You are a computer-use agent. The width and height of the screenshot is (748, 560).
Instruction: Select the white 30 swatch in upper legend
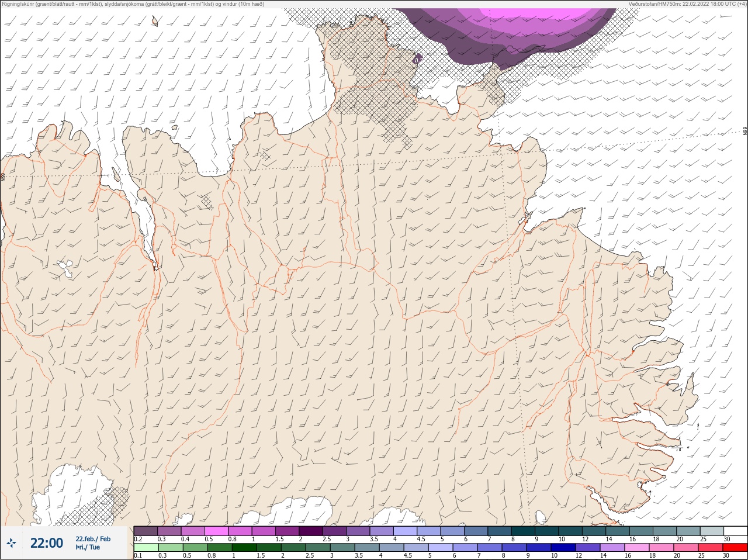click(x=735, y=531)
